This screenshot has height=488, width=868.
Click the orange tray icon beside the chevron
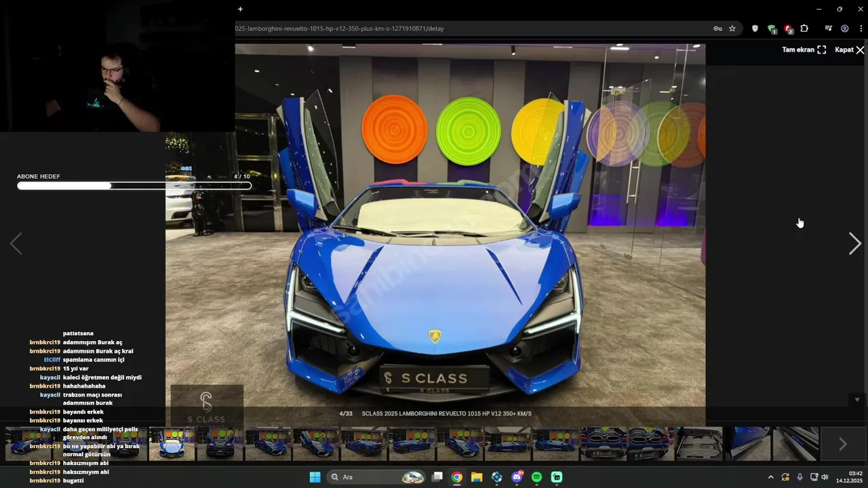tap(785, 477)
